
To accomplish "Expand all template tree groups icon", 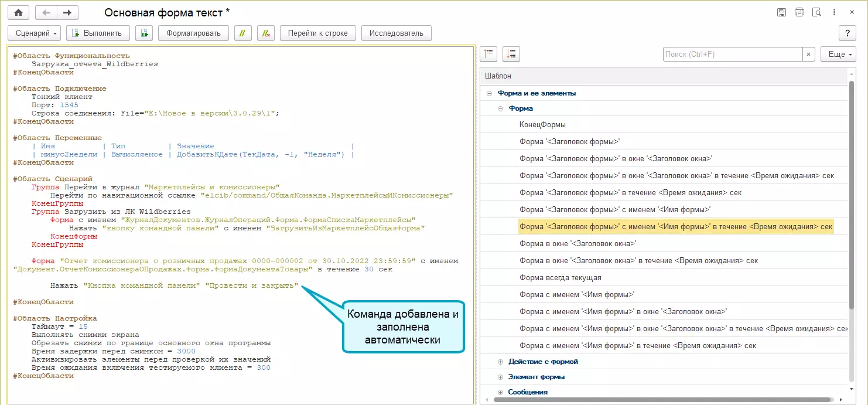I will click(x=511, y=54).
